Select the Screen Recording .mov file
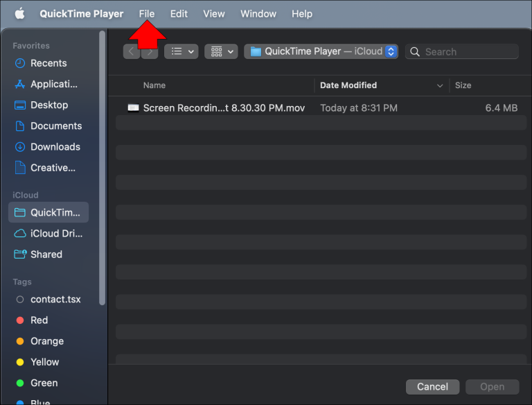This screenshot has width=532, height=405. click(223, 108)
